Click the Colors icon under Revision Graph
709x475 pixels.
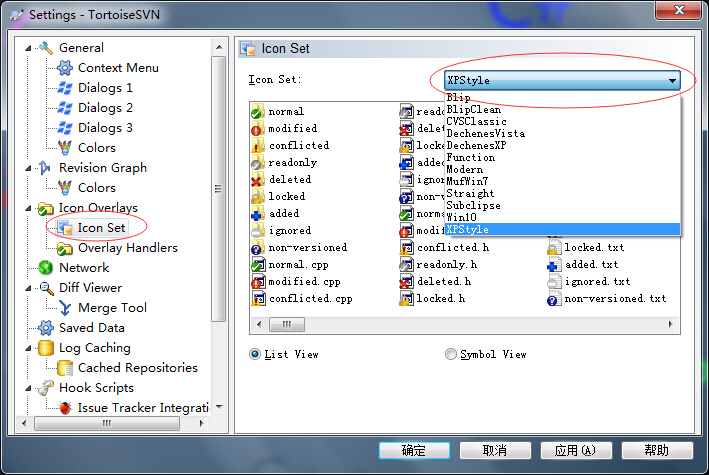(x=65, y=187)
